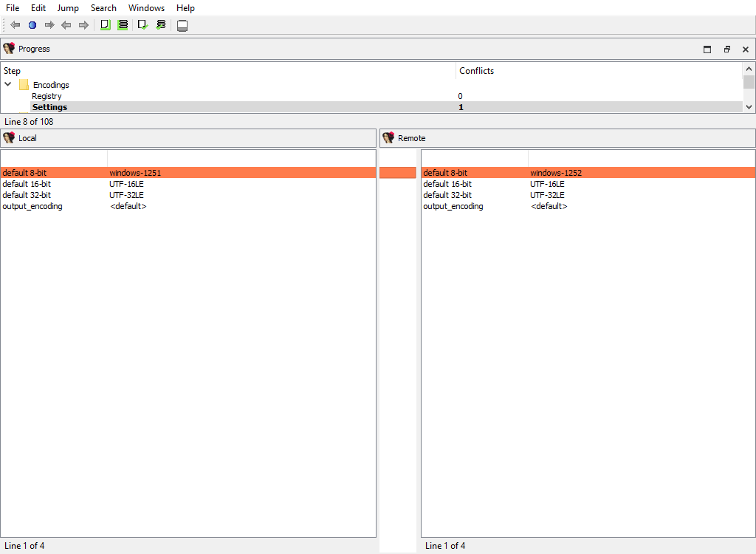Click the next-difference right arrow icon
The height and width of the screenshot is (554, 756).
coord(83,24)
